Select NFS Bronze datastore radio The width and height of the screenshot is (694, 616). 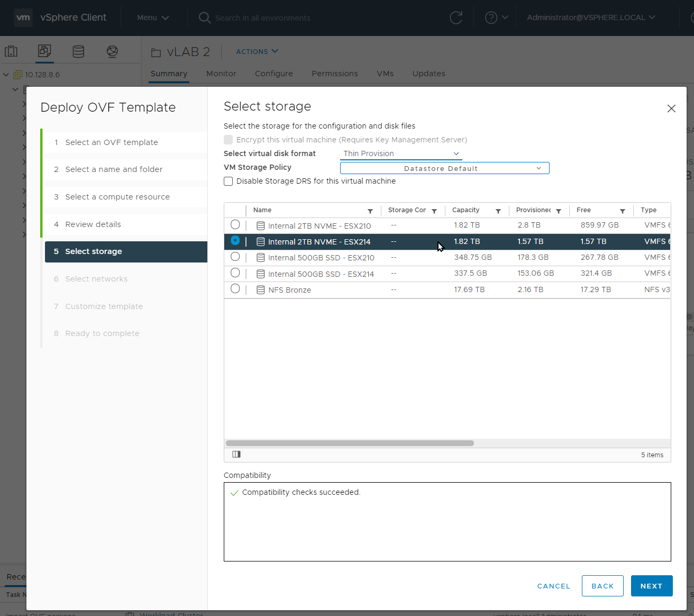pyautogui.click(x=235, y=289)
